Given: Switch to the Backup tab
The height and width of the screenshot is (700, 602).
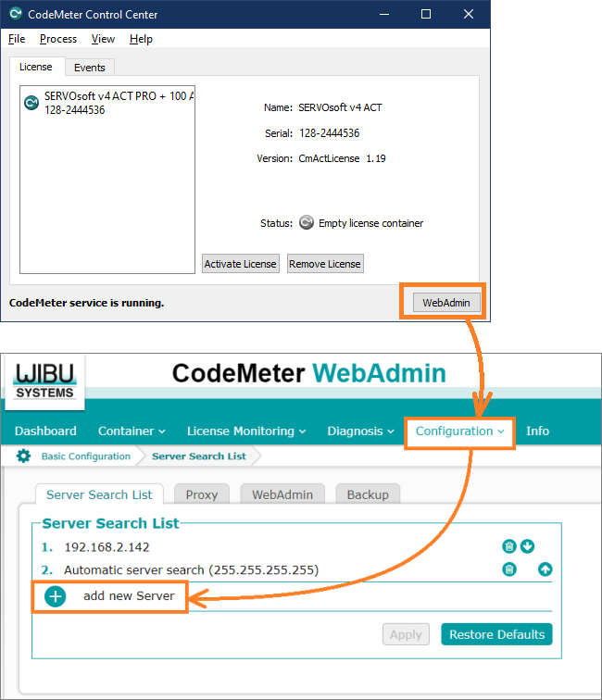Looking at the screenshot, I should coord(367,494).
